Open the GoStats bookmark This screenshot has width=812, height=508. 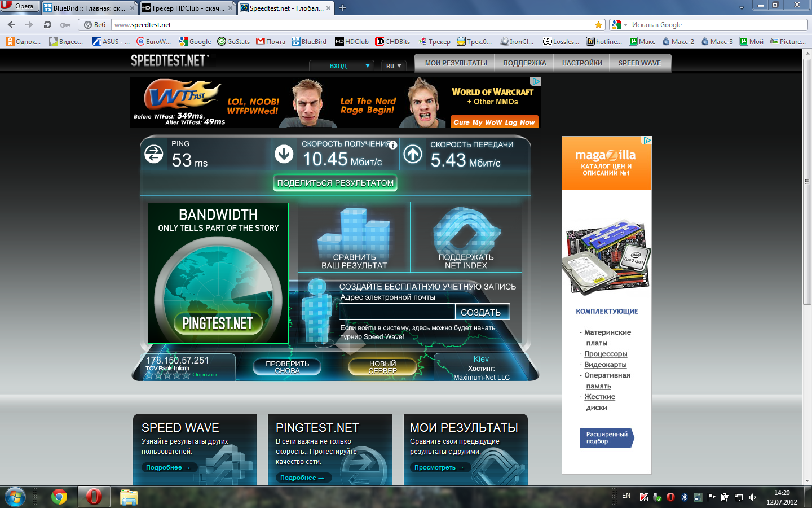click(233, 41)
